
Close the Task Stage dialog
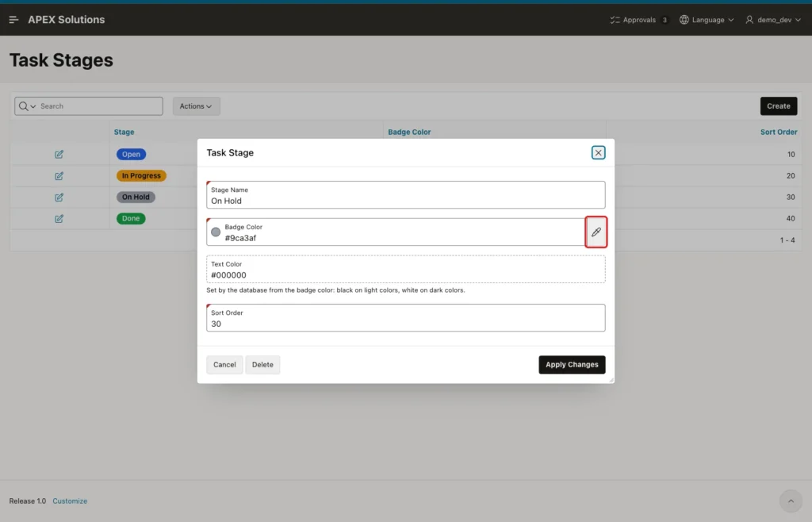click(x=598, y=153)
